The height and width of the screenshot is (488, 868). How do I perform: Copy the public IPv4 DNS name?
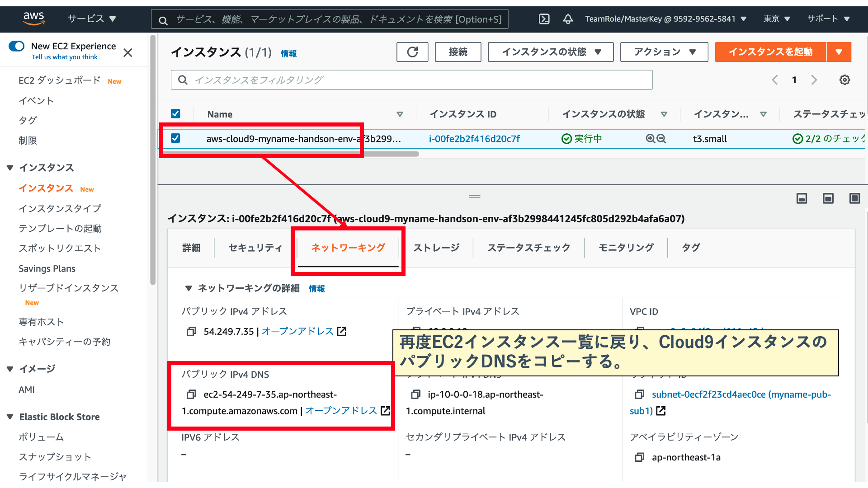pos(191,394)
